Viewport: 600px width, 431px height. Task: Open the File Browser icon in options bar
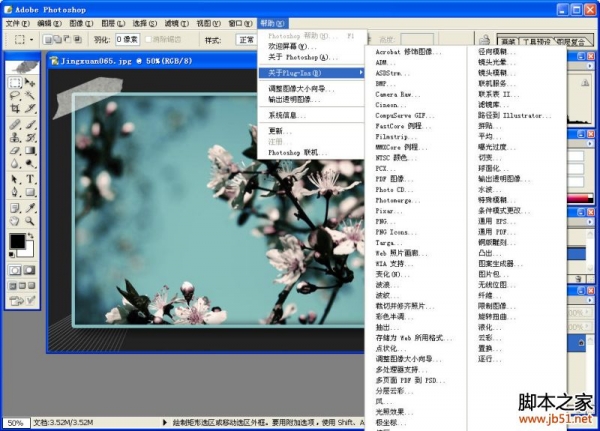(484, 39)
